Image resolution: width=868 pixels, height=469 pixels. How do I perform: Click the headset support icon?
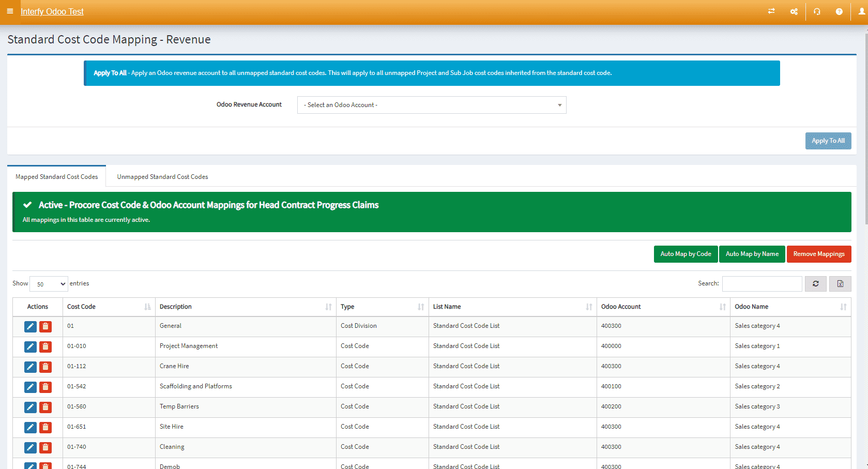817,11
